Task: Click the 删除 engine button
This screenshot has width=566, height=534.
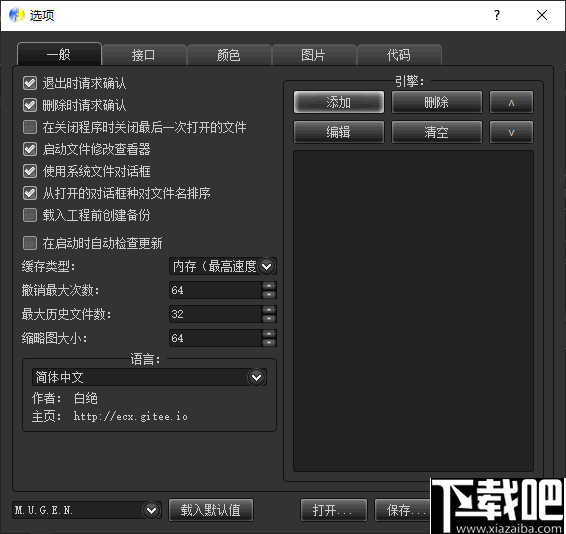Action: pos(437,102)
